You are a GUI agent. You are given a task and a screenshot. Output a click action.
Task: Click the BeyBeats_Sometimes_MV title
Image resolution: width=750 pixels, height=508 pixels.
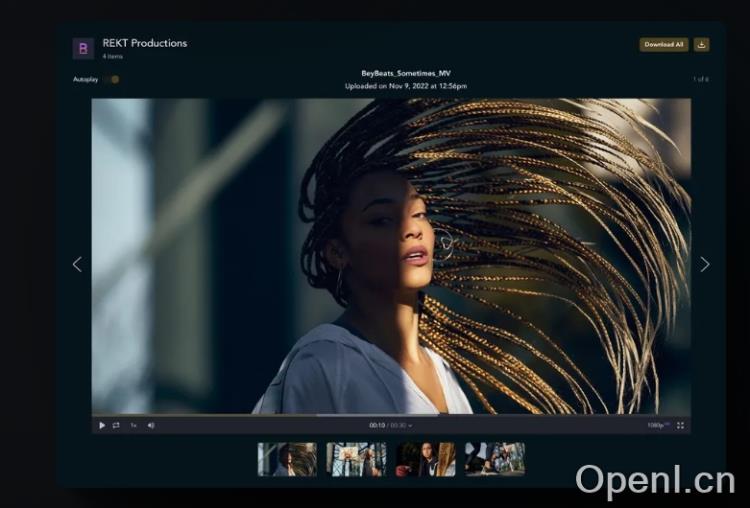pyautogui.click(x=406, y=73)
